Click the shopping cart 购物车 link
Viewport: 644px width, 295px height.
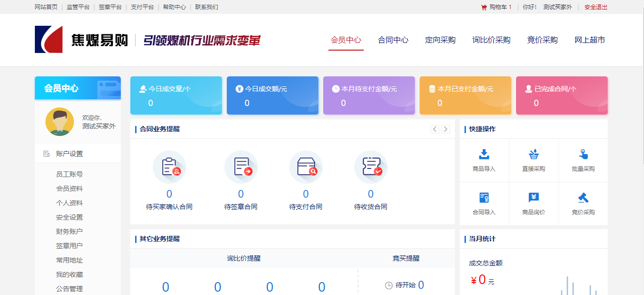[496, 7]
